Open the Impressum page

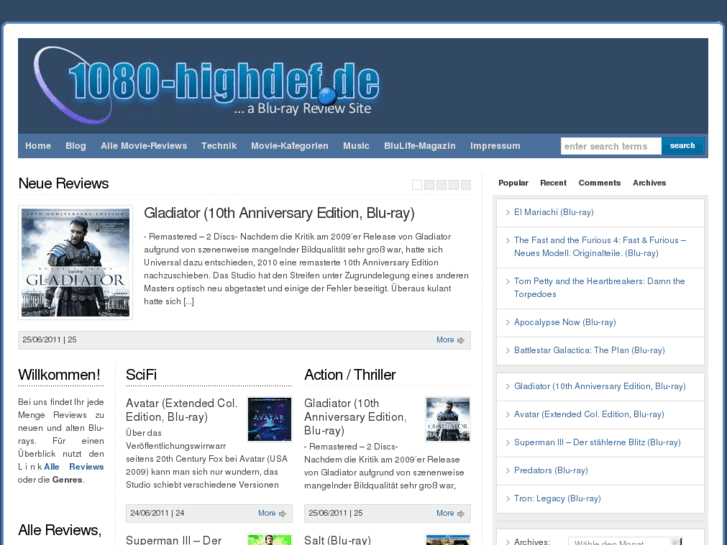(495, 146)
